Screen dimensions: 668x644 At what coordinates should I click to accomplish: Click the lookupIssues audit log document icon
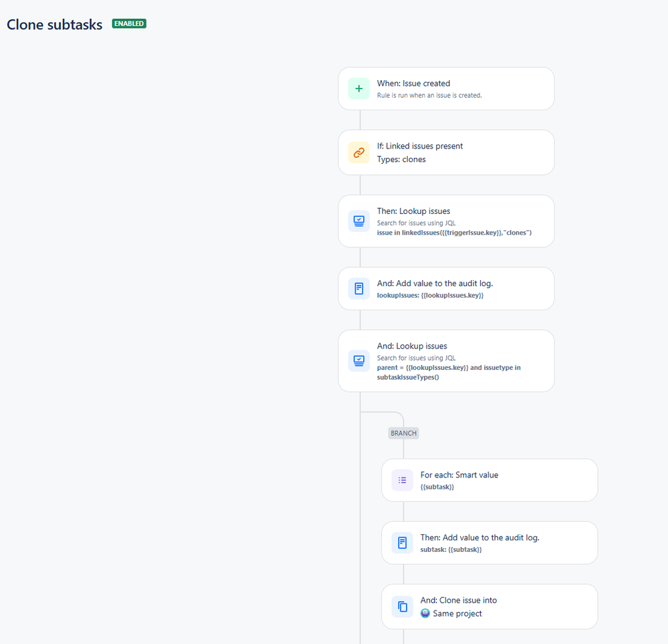pos(358,288)
